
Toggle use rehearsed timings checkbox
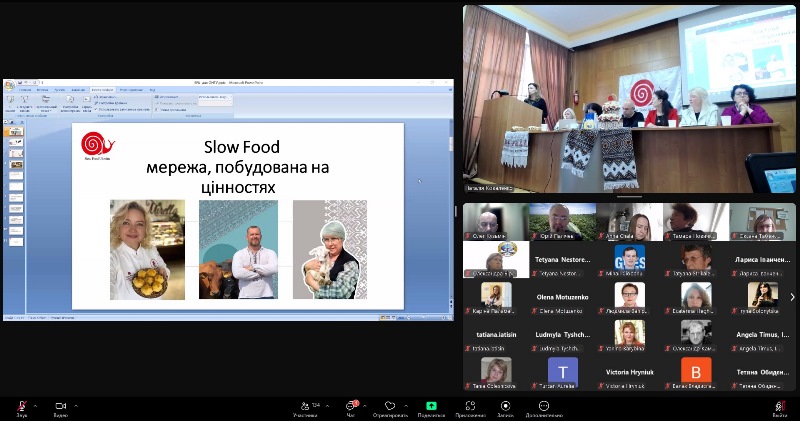122,110
